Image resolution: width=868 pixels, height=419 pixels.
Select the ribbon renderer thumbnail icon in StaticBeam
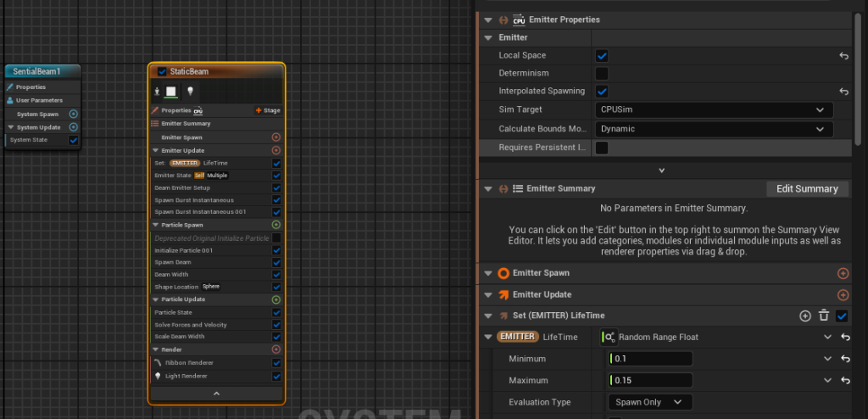(x=171, y=91)
